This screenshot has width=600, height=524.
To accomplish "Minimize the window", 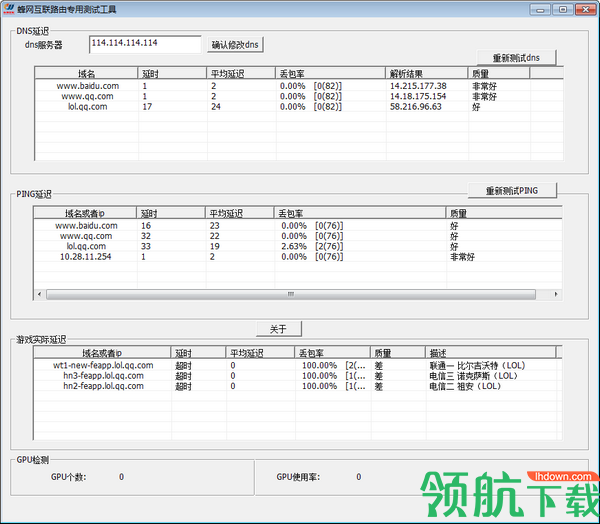I will (x=540, y=10).
